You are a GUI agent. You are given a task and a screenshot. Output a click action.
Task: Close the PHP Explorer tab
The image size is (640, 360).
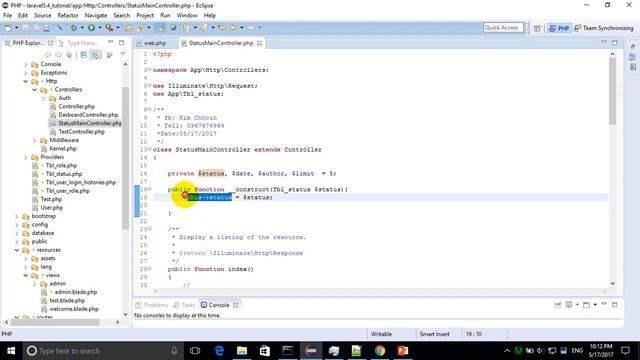pos(50,43)
